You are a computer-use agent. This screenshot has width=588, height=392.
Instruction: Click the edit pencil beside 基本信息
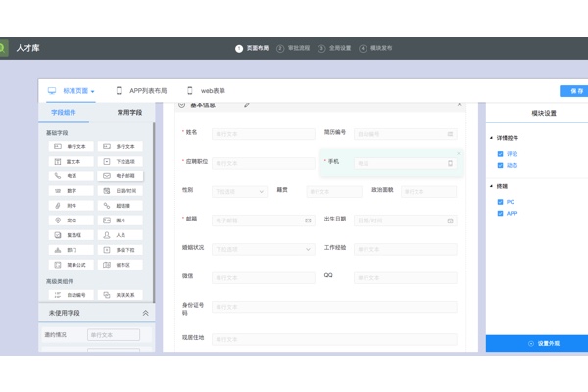(247, 104)
